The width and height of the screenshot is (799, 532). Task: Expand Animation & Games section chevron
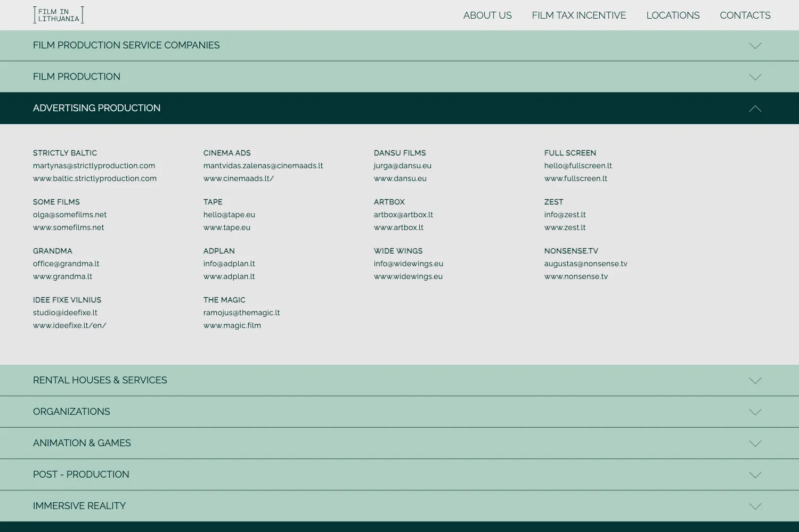[755, 444]
